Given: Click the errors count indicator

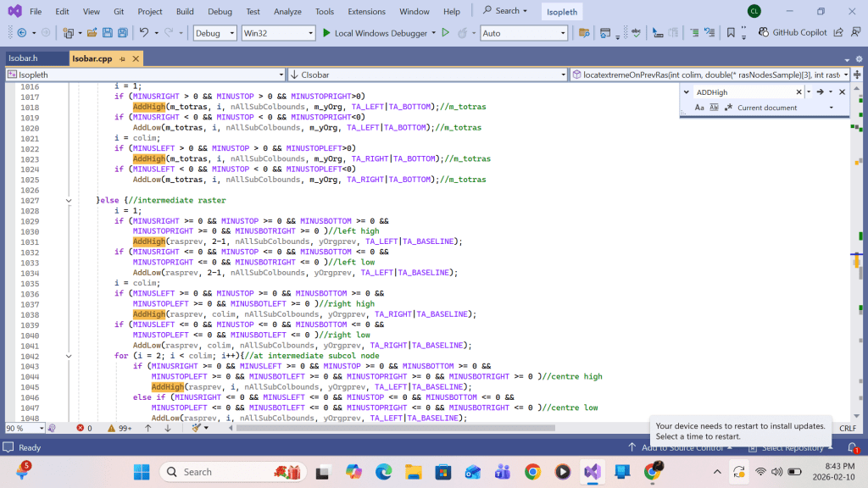Looking at the screenshot, I should (x=85, y=429).
